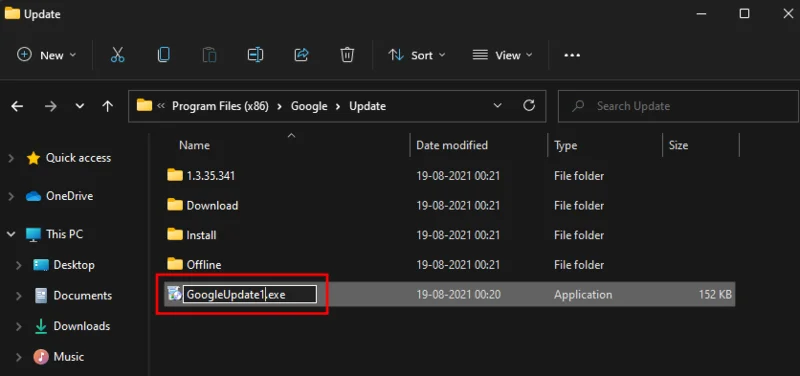Screen dimensions: 800x376
Task: Select OneDrive in navigation pane
Action: click(x=69, y=196)
